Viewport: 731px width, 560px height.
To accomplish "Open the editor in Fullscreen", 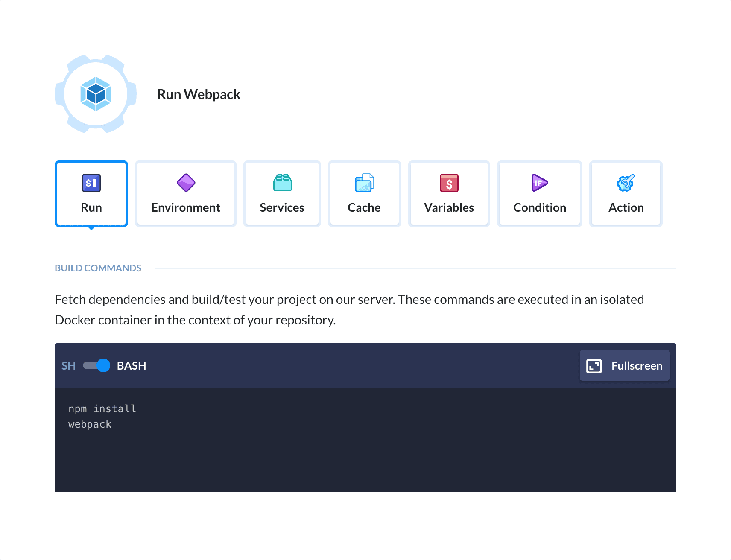I will [x=624, y=365].
